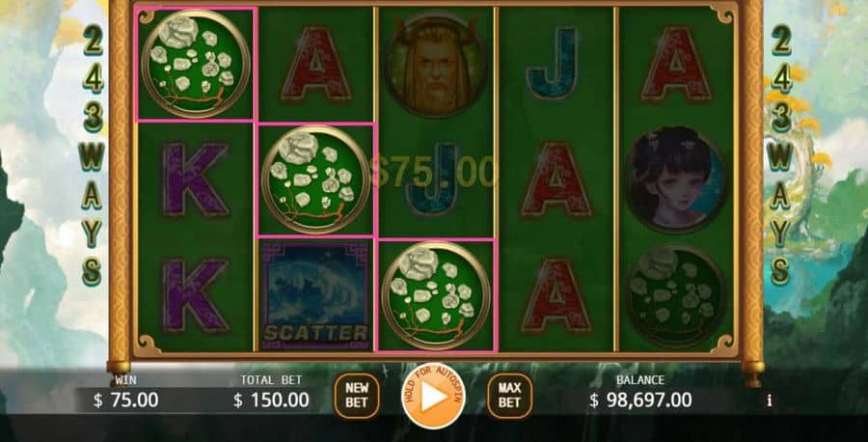Click the Total Bet $150.00 field
Image resolution: width=868 pixels, height=442 pixels.
[271, 393]
